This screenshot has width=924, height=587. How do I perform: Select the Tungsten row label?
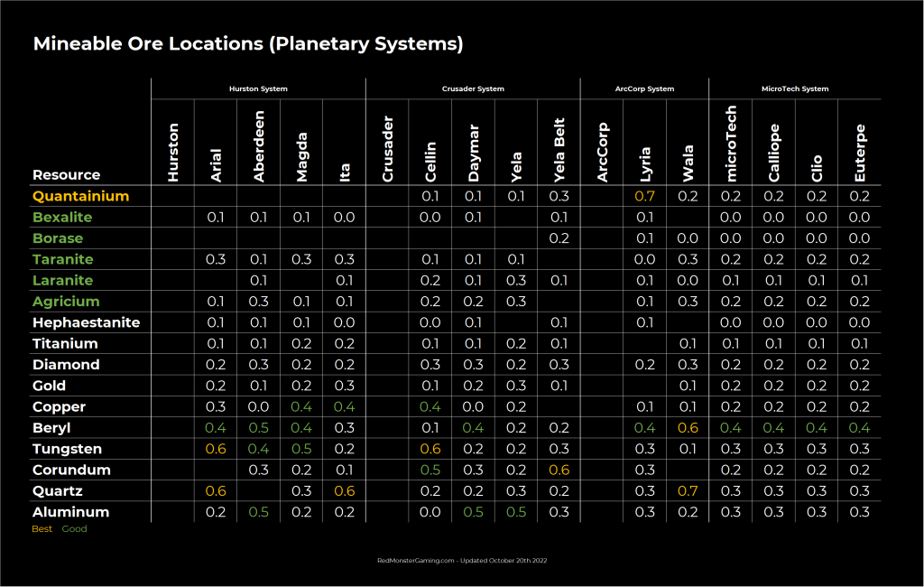point(67,449)
